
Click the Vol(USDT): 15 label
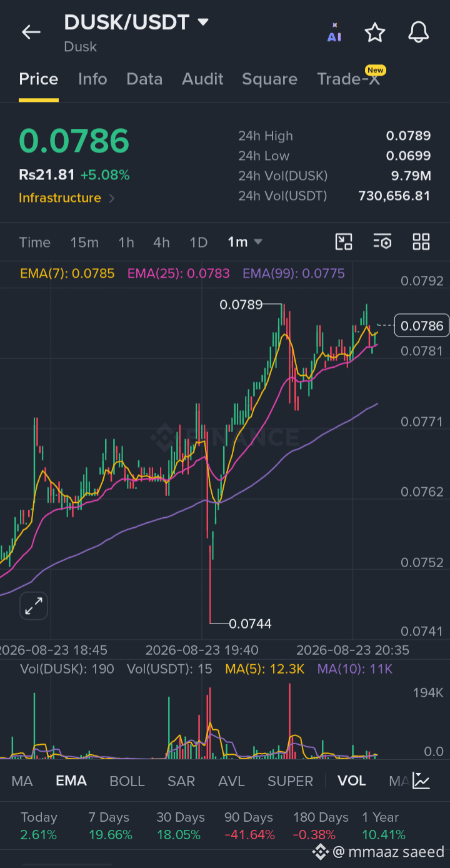click(169, 669)
